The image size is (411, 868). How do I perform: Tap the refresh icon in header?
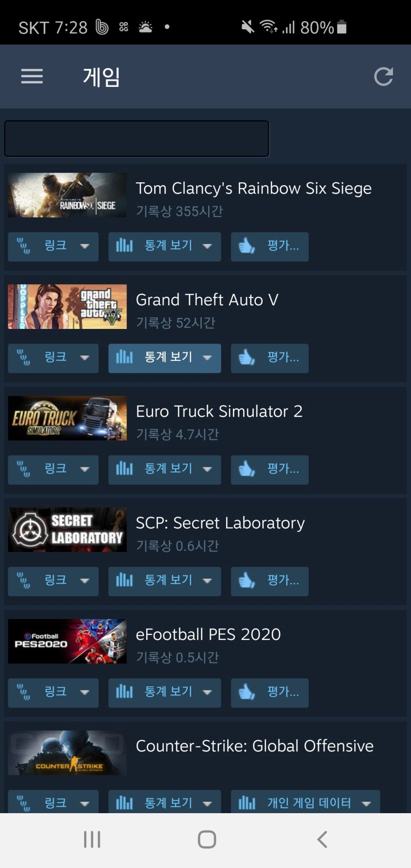pos(383,76)
